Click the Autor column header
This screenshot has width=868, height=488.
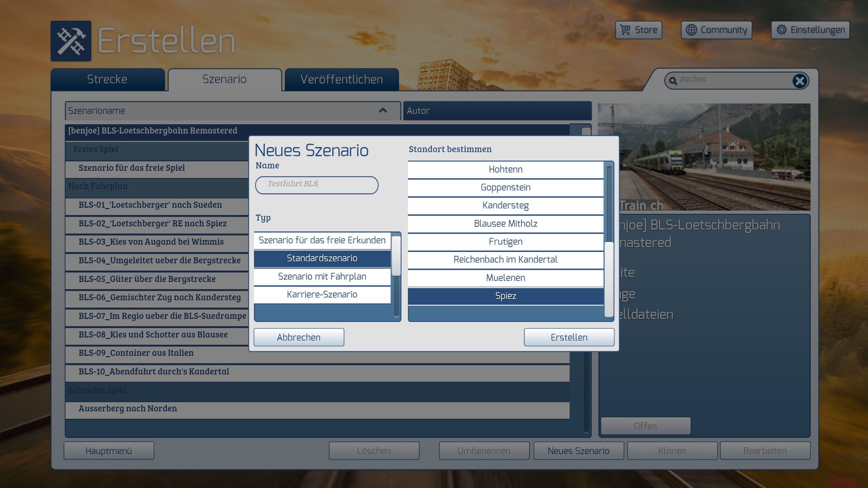[497, 111]
